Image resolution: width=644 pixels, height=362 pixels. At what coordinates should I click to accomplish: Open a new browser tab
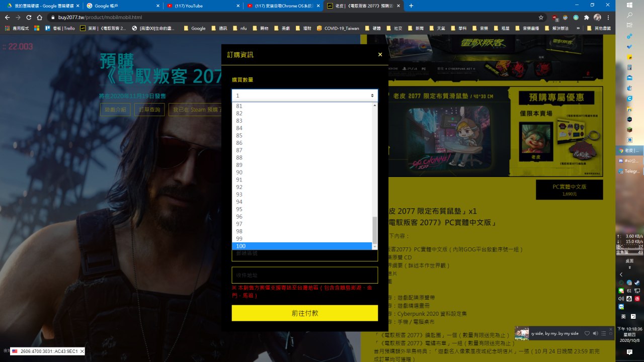(x=411, y=6)
